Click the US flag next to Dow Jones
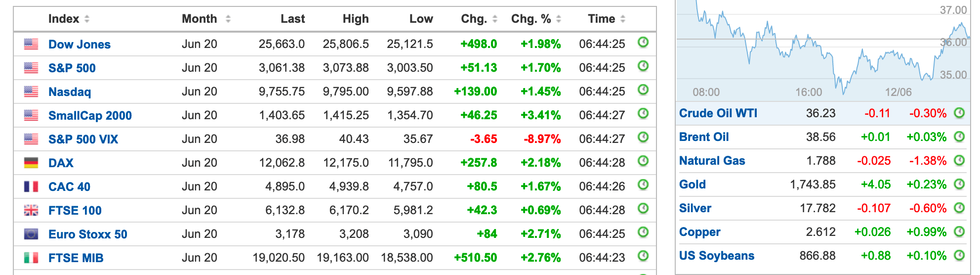980x275 pixels. coord(31,45)
